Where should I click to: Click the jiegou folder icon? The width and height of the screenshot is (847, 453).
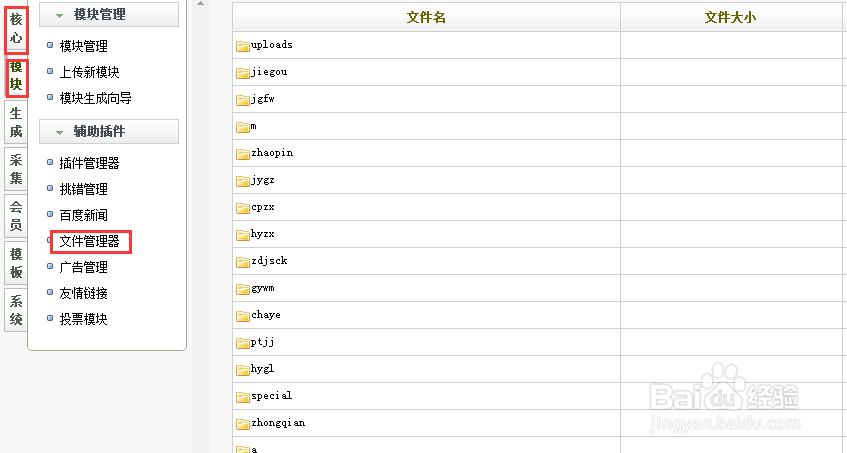[x=243, y=73]
